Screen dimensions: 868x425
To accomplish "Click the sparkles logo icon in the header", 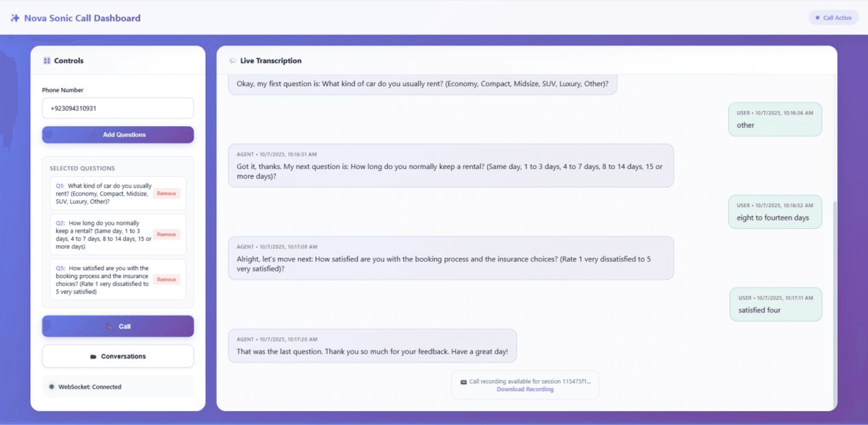I will pyautogui.click(x=15, y=18).
